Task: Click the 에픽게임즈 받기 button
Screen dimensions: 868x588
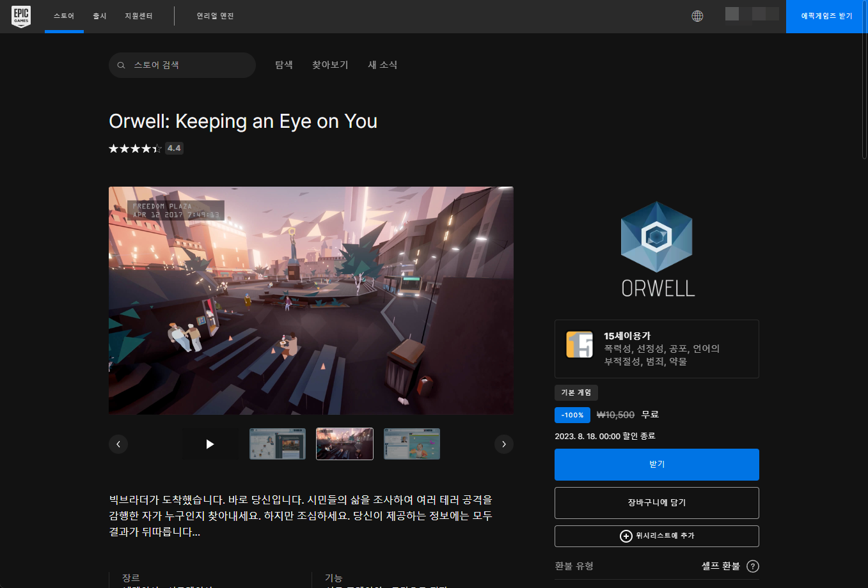Action: pyautogui.click(x=827, y=16)
